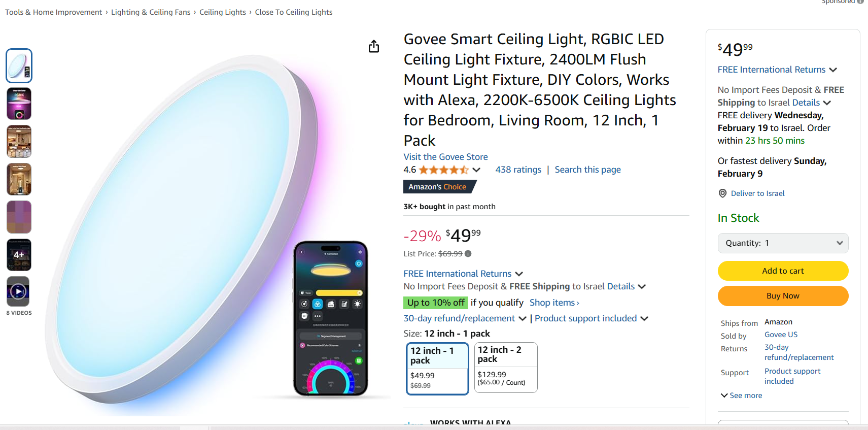Screen dimensions: 868x430
Task: Add the item to cart
Action: click(x=783, y=271)
